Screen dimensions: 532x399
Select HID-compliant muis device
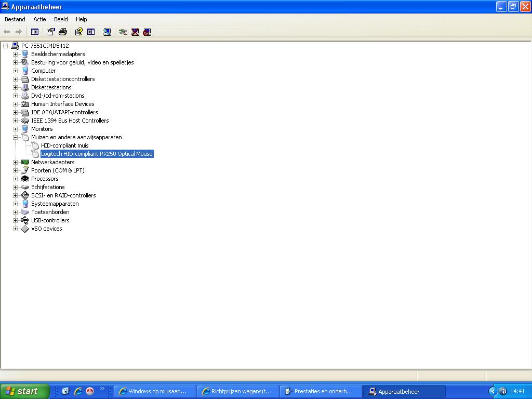(x=65, y=145)
